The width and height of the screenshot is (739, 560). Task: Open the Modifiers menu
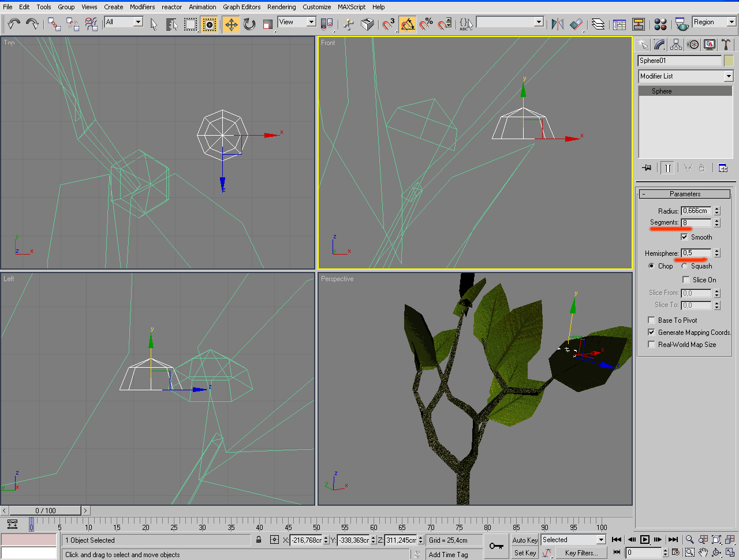[x=142, y=7]
